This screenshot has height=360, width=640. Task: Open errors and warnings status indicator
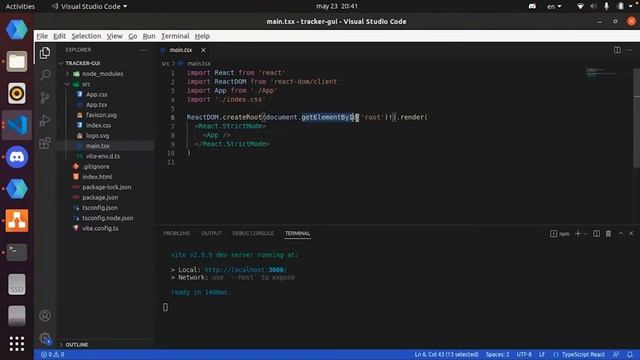click(x=52, y=354)
